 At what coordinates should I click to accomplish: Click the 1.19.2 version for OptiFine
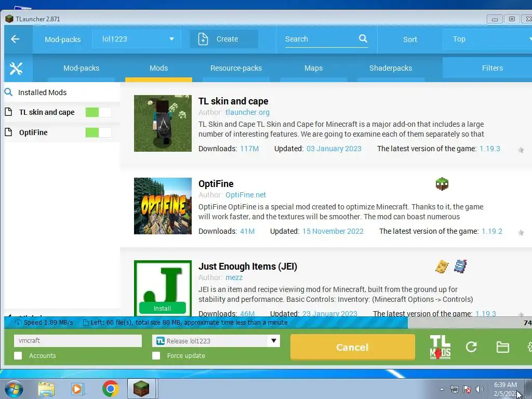[491, 231]
